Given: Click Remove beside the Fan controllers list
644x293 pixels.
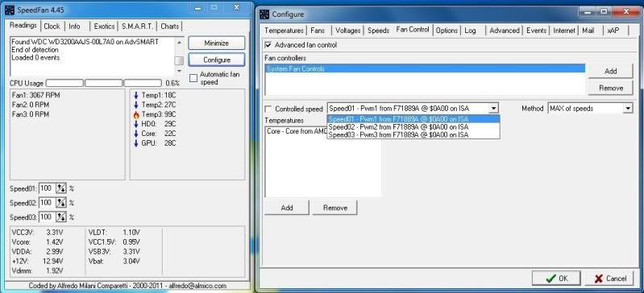Looking at the screenshot, I should click(x=610, y=88).
